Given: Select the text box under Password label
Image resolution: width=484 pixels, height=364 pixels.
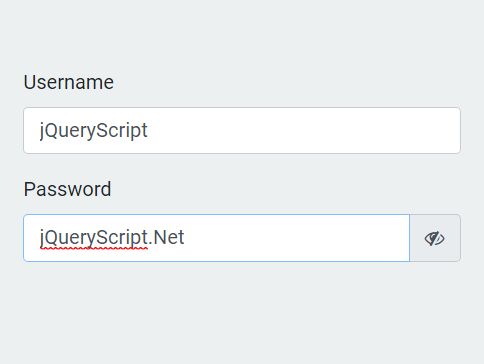Looking at the screenshot, I should click(x=216, y=238).
